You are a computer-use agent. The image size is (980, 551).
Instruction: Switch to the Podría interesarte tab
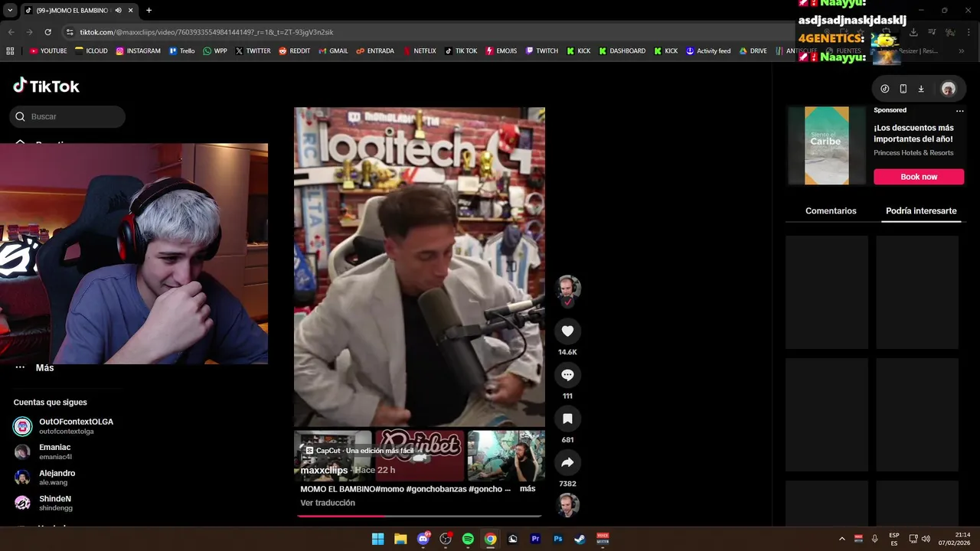tap(921, 210)
